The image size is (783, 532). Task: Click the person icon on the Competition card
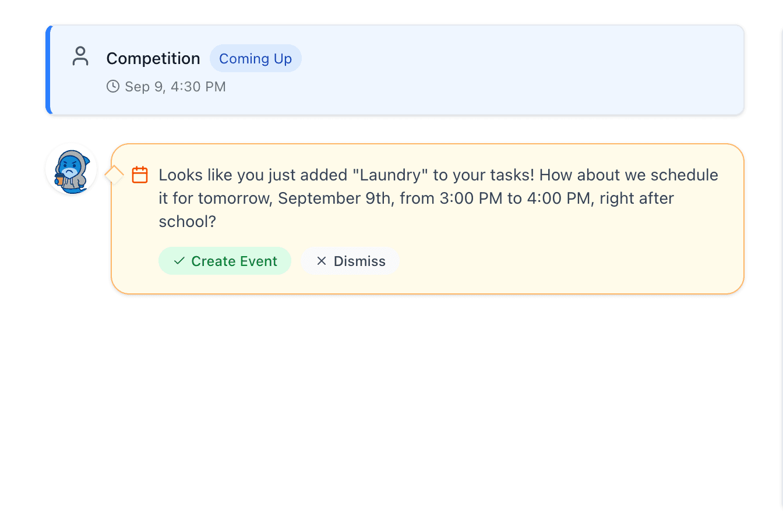point(80,56)
